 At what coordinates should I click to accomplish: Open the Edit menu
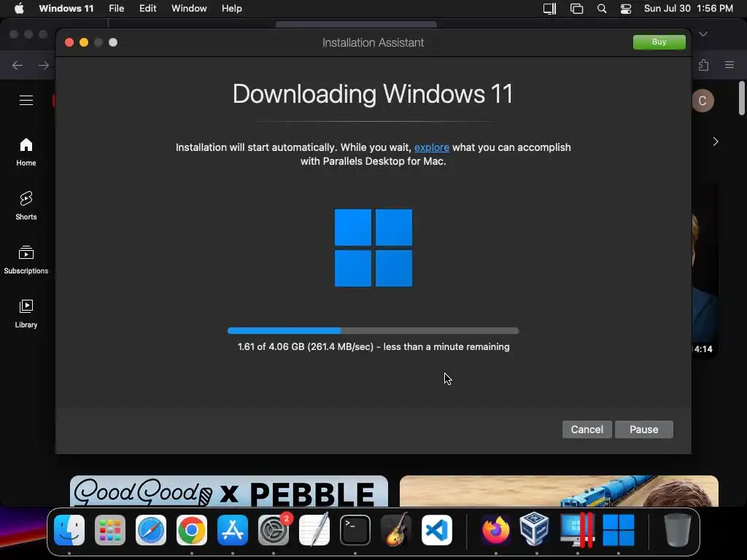pos(147,9)
